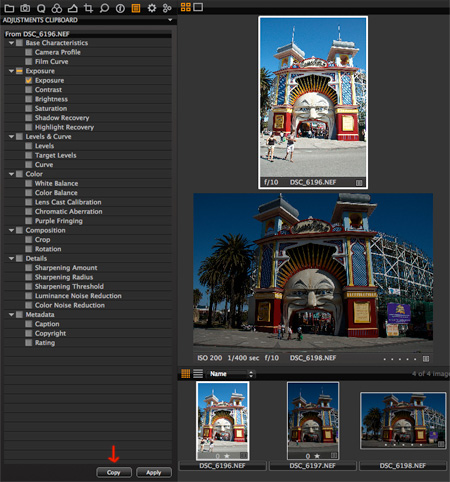Screen dimensions: 450x482
Task: Open the Adjustments Clipboard panel menu arrow
Action: (170, 20)
